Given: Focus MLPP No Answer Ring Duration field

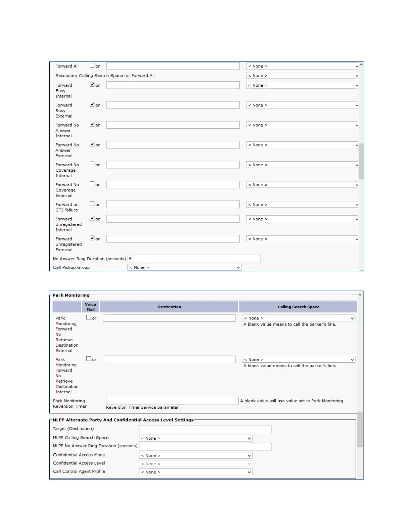Looking at the screenshot, I should tap(205, 446).
